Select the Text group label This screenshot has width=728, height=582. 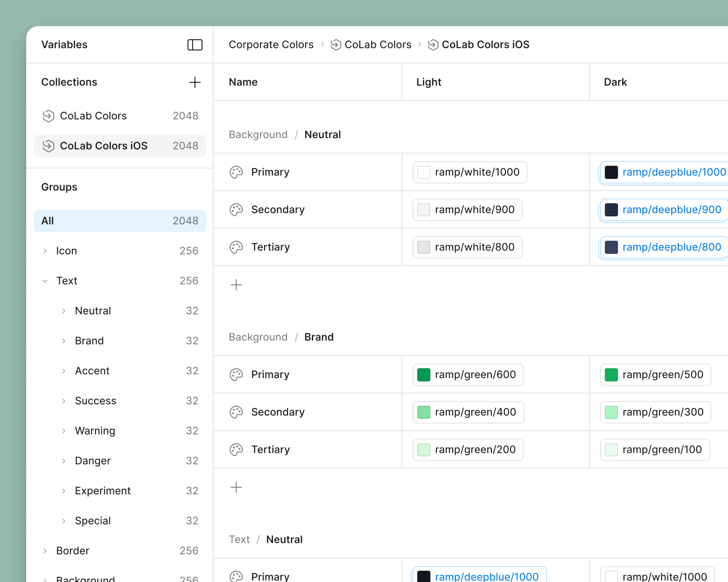click(x=67, y=281)
